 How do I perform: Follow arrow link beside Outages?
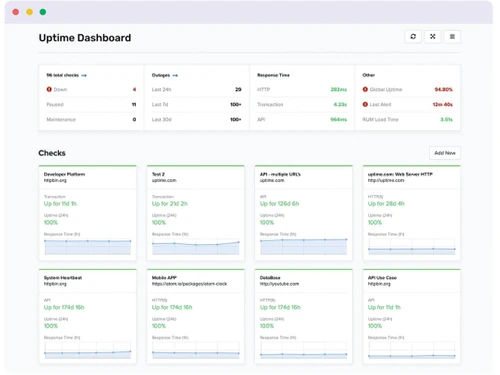[175, 75]
